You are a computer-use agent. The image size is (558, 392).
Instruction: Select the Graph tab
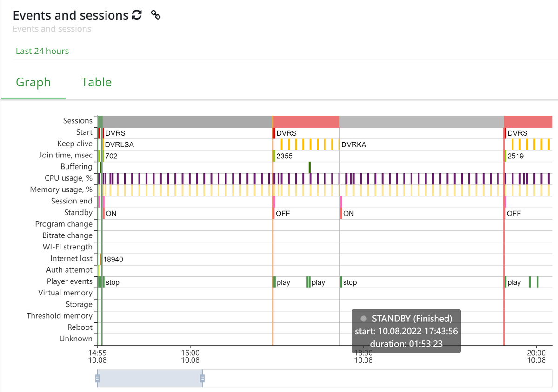click(x=33, y=82)
